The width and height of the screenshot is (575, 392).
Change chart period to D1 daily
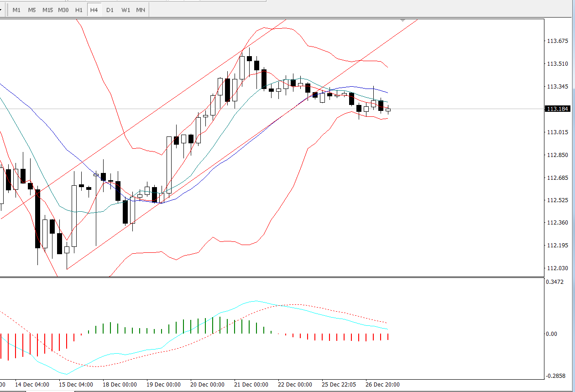pyautogui.click(x=110, y=10)
